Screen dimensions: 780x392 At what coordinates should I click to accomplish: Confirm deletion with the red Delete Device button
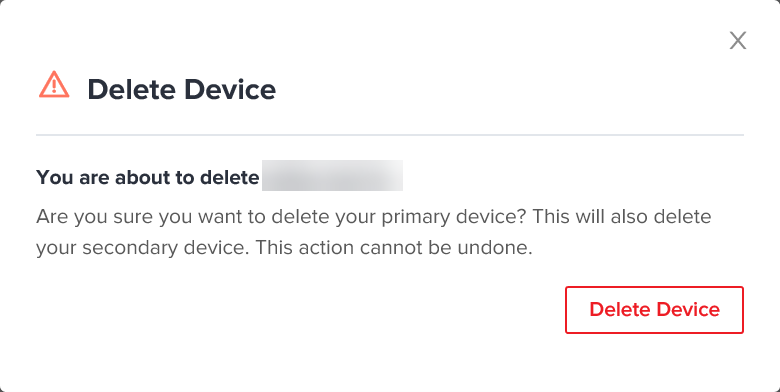pos(654,309)
